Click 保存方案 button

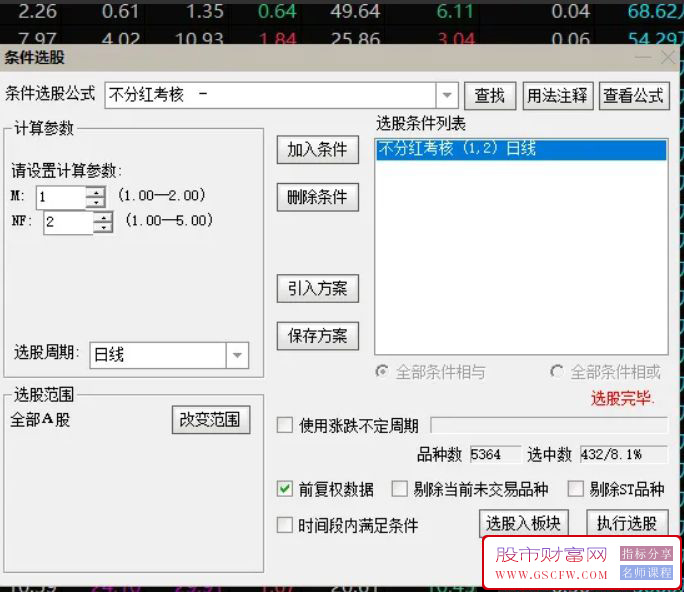(318, 336)
